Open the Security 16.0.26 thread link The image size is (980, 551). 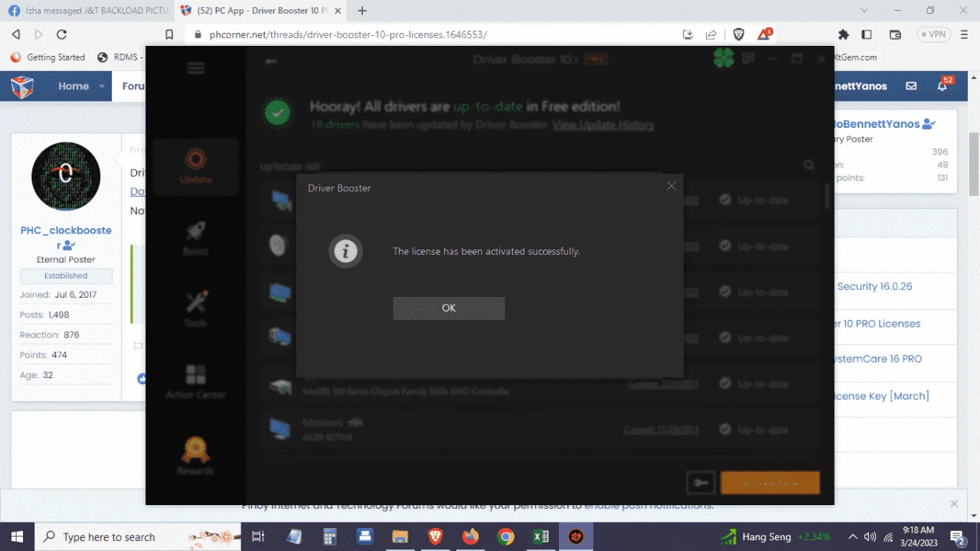(874, 286)
